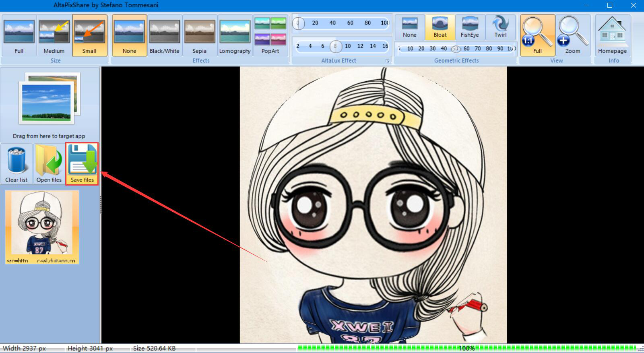This screenshot has height=353, width=644.
Task: Select the Medium size option
Action: click(x=54, y=35)
